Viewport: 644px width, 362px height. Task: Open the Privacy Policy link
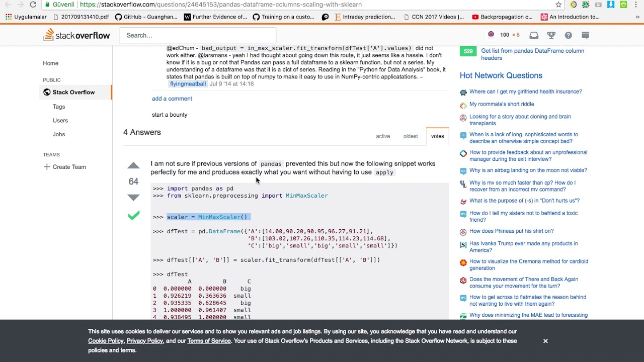tap(145, 341)
